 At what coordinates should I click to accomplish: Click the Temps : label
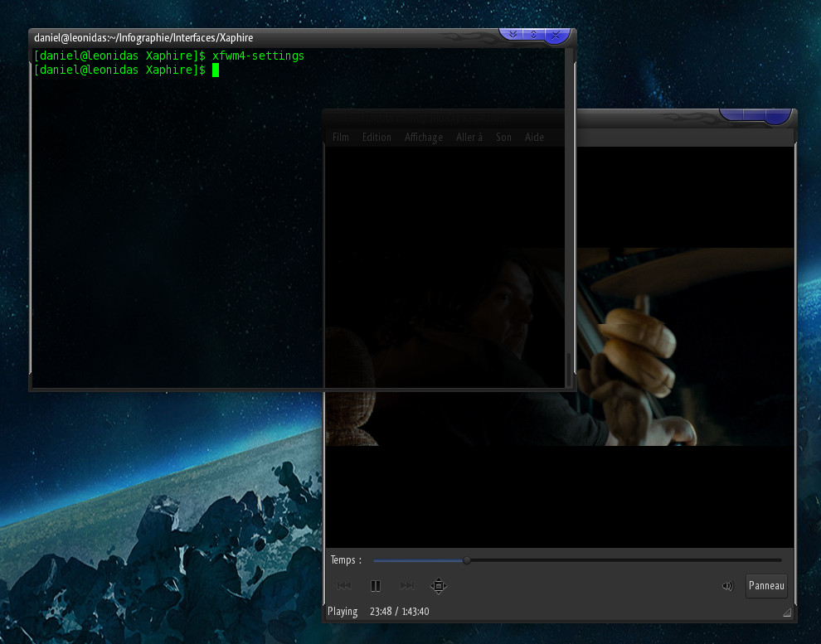coord(346,559)
